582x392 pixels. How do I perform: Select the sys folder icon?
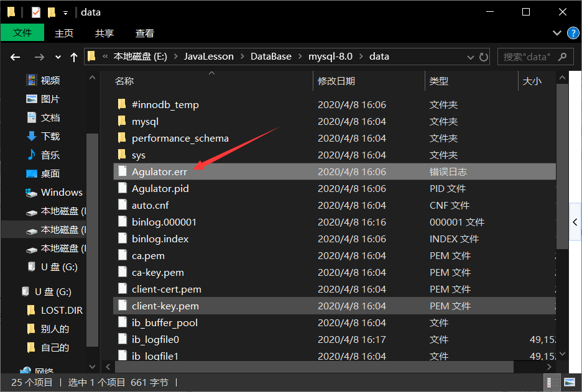(x=122, y=155)
